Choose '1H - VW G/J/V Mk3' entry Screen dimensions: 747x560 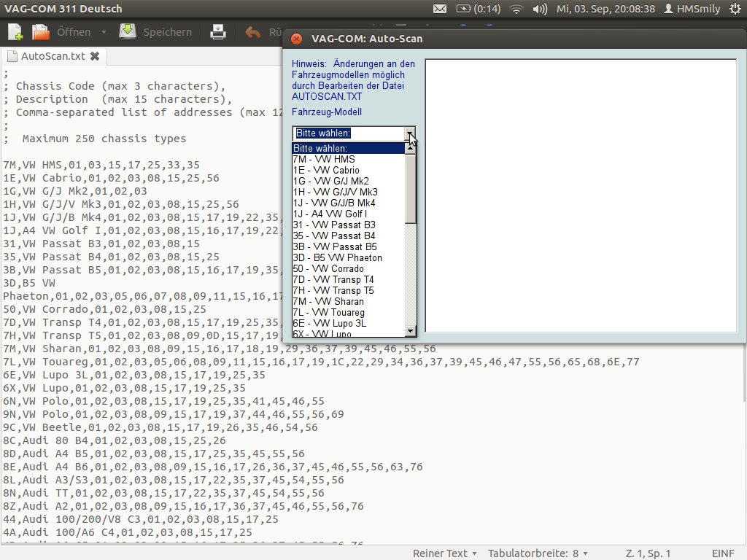point(348,192)
